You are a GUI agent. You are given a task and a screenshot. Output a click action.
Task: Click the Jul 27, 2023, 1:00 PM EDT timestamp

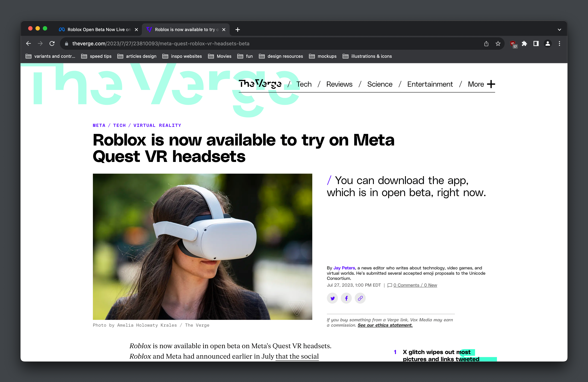[354, 285]
